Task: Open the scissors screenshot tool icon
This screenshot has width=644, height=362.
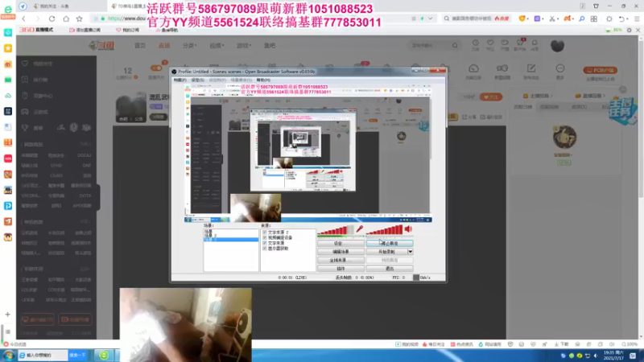Action: coord(552,19)
